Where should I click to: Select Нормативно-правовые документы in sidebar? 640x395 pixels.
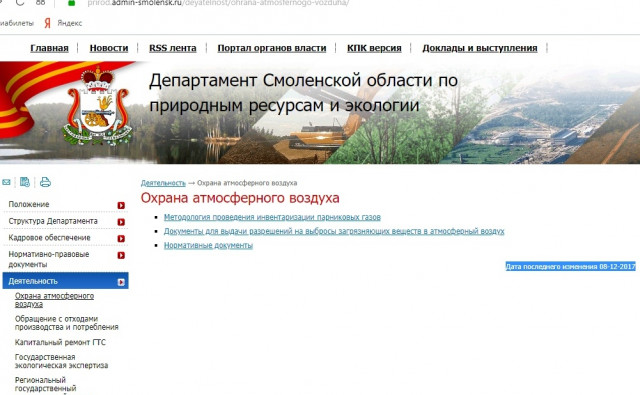49,259
